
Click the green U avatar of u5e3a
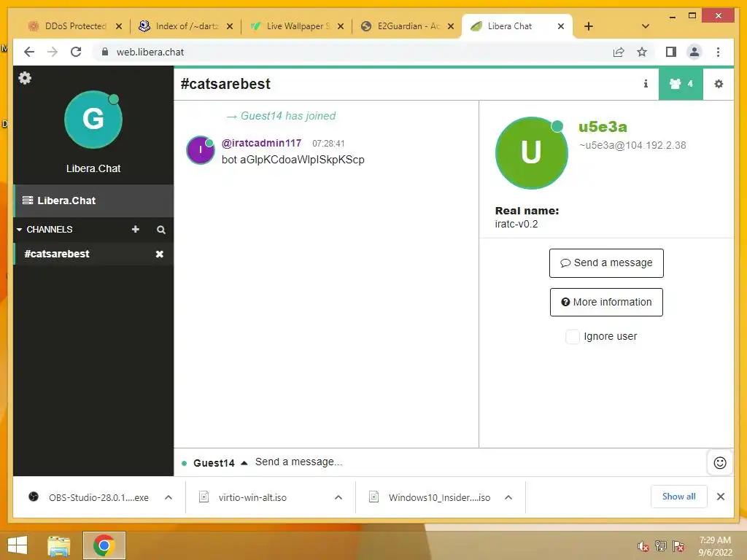pyautogui.click(x=531, y=153)
